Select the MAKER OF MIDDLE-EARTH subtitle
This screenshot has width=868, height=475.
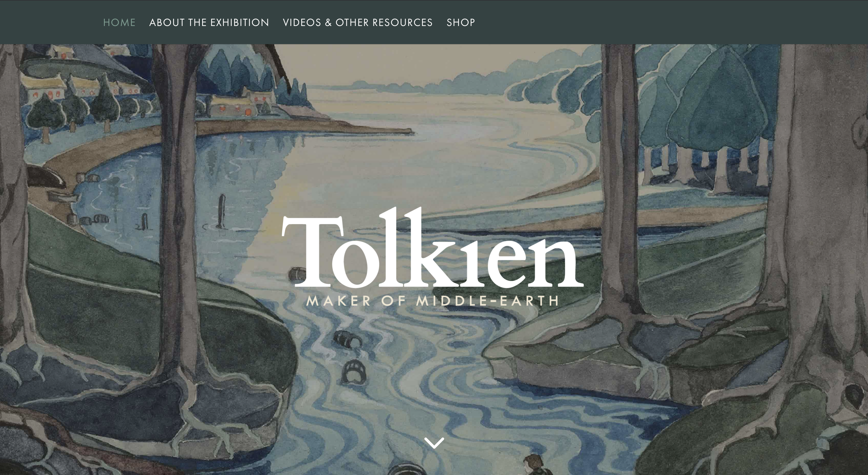coord(433,300)
